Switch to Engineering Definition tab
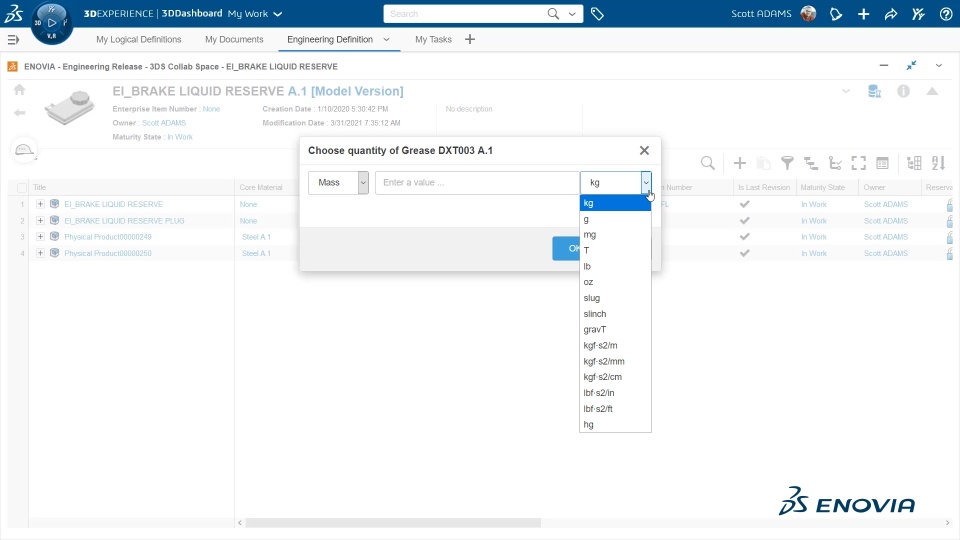Viewport: 960px width, 540px height. pyautogui.click(x=329, y=39)
